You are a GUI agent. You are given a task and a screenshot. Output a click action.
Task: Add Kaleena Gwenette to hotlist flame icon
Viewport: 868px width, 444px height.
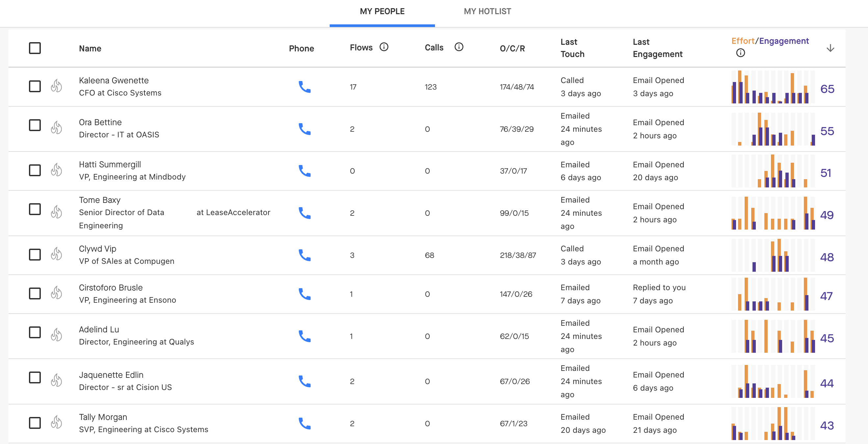56,86
